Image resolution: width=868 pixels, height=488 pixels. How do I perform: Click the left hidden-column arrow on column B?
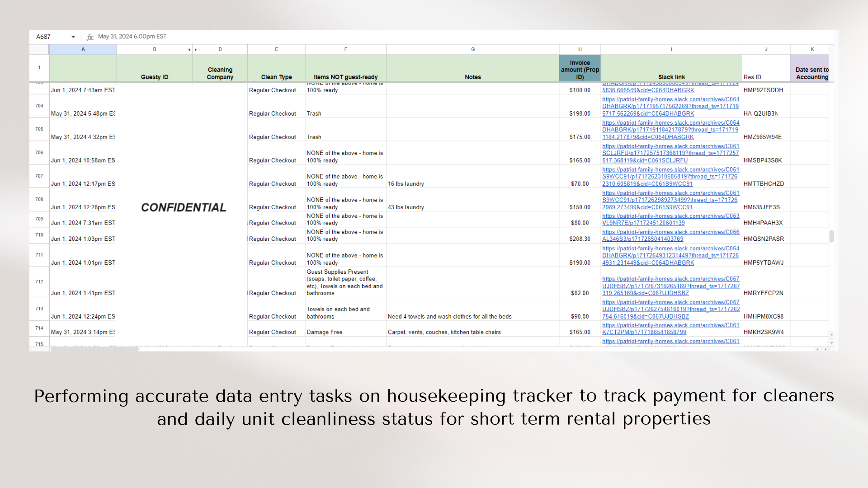189,50
